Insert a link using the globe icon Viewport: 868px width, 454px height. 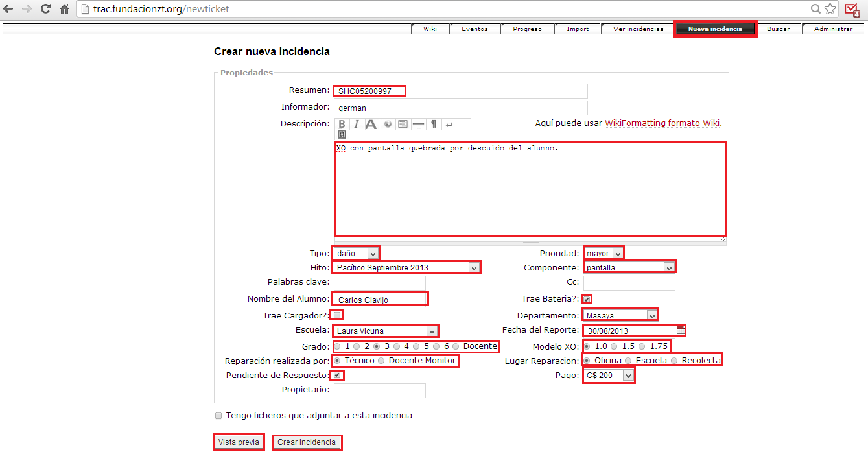388,124
